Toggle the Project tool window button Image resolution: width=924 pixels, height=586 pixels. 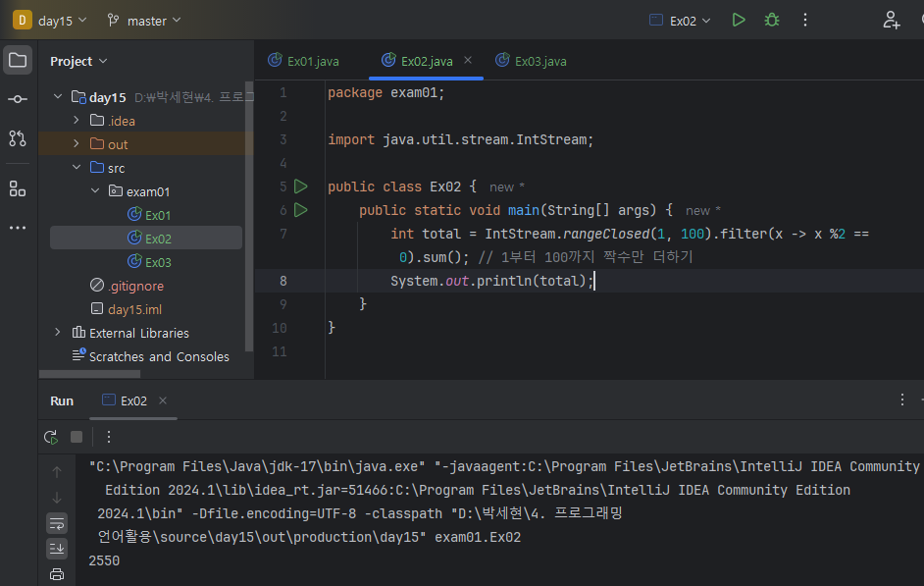click(x=18, y=60)
